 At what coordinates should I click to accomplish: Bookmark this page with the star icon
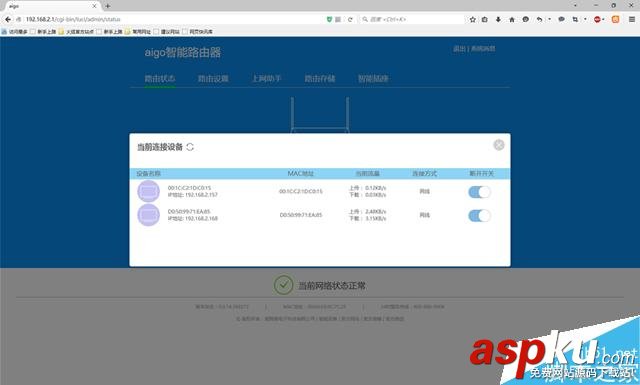(473, 19)
